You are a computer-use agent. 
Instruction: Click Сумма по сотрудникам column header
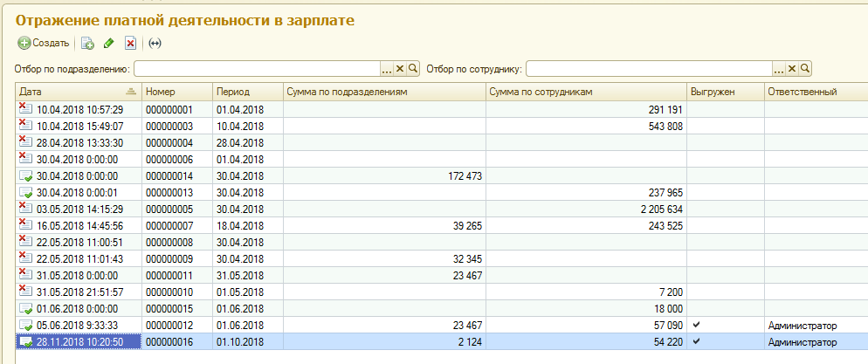coord(587,92)
